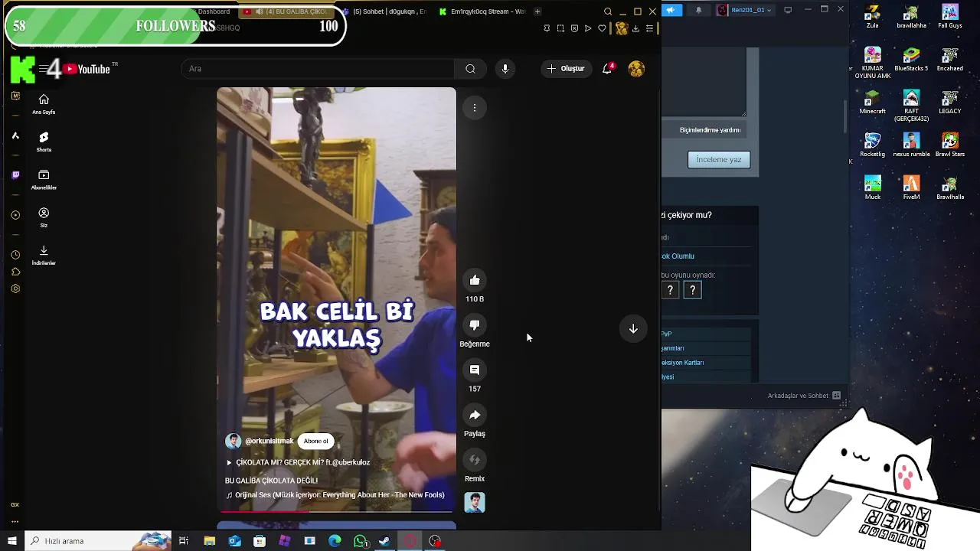Click the Steam review text area
The image size is (980, 551).
pos(704,82)
